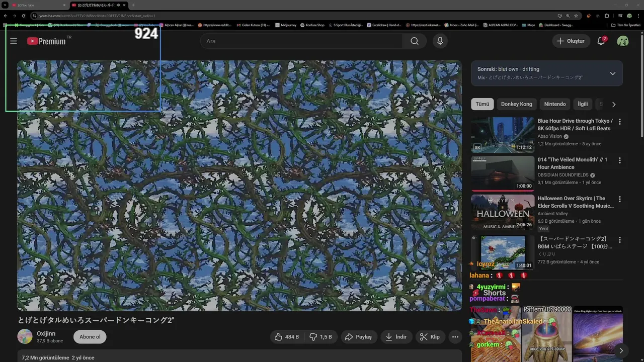The image size is (644, 362).
Task: Open Halloween Over Skyrim thumbnail
Action: point(503,212)
